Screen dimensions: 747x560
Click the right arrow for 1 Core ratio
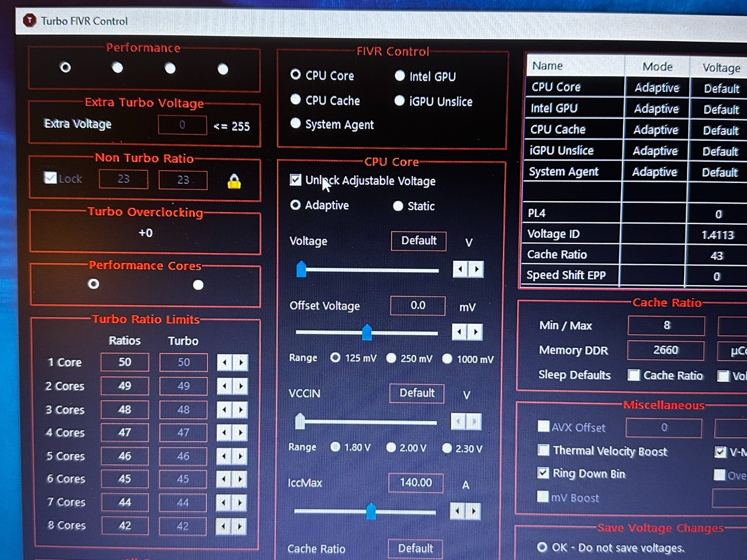(x=240, y=362)
